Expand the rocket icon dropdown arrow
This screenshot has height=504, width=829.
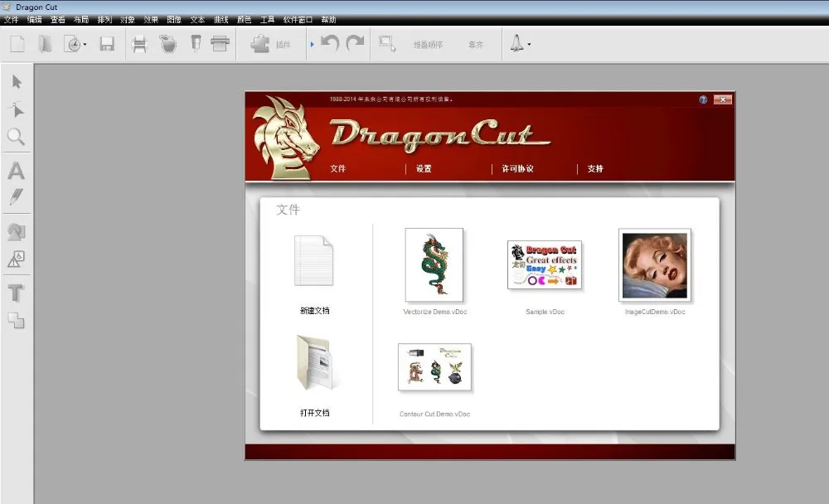(x=529, y=45)
